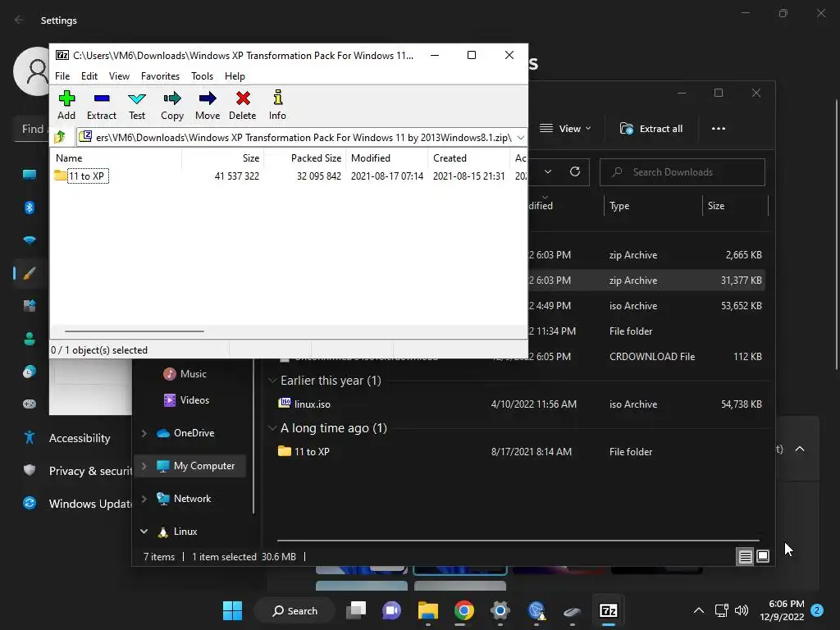Open the Windows Start menu
The height and width of the screenshot is (630, 840).
[232, 610]
